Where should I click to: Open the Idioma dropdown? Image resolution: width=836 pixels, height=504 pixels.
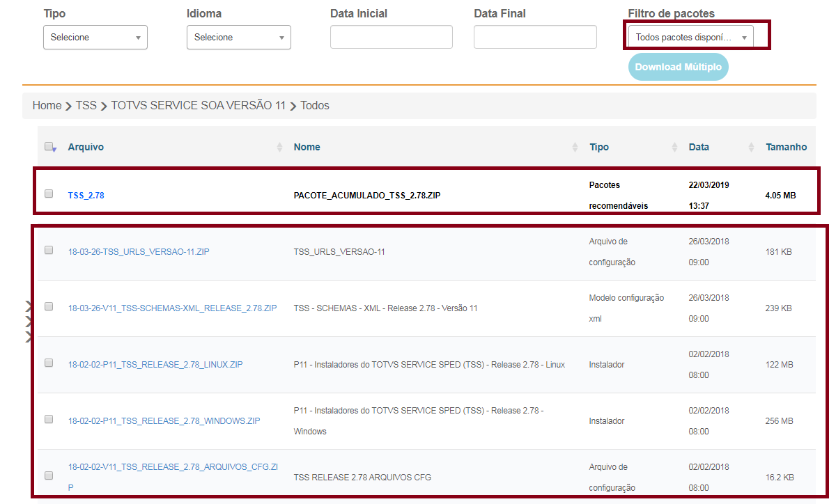pos(239,38)
